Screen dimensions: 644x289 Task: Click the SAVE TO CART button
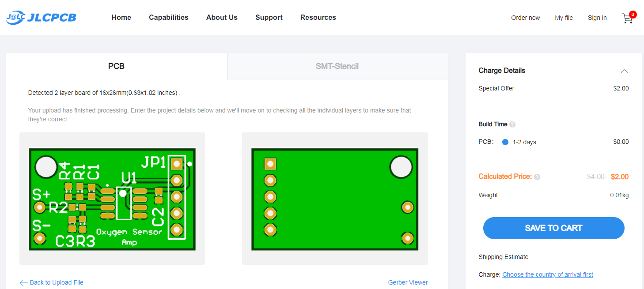554,228
